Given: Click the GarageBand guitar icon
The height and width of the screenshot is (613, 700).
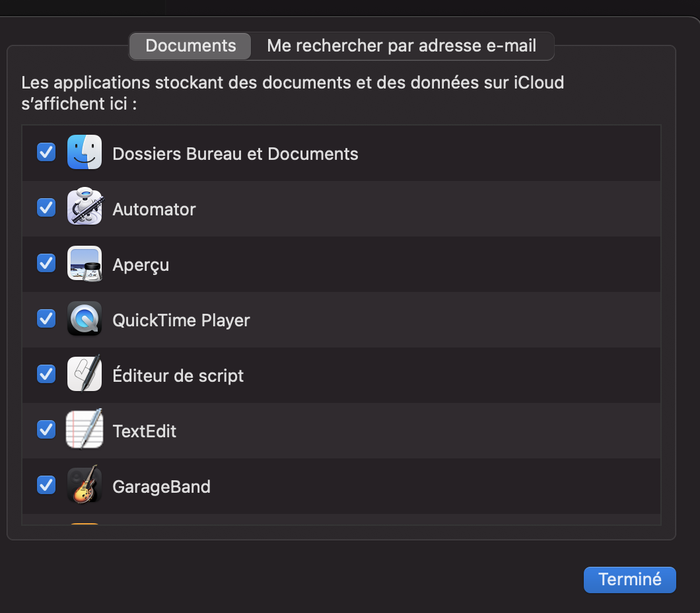Looking at the screenshot, I should (85, 486).
